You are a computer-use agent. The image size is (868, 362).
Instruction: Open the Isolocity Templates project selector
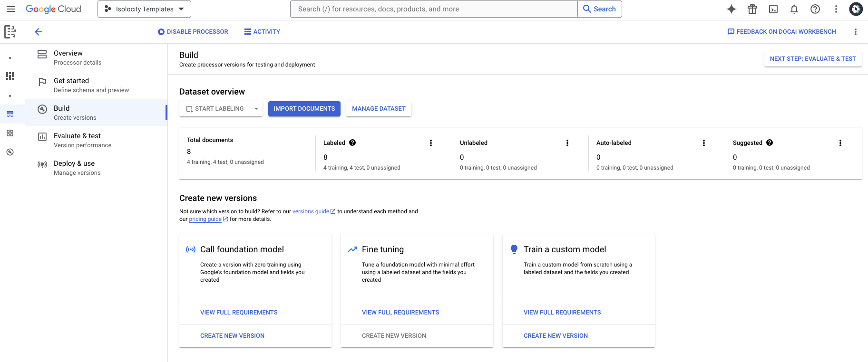(x=144, y=9)
